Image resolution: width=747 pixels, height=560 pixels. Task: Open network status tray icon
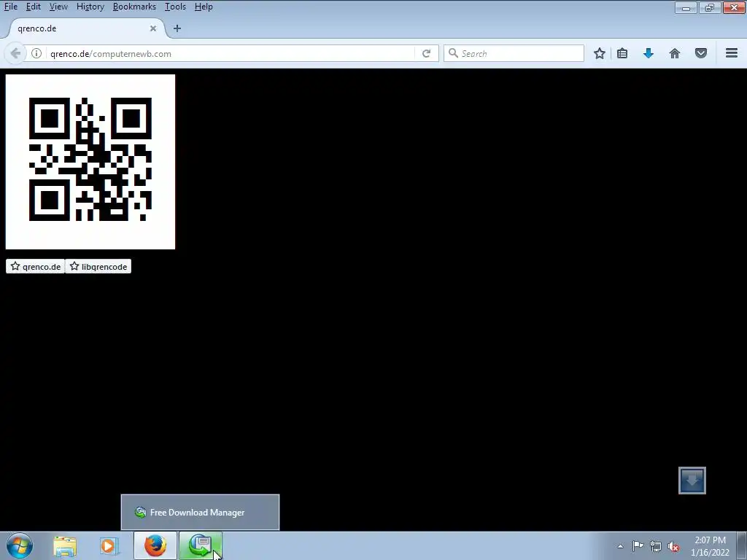coord(656,547)
